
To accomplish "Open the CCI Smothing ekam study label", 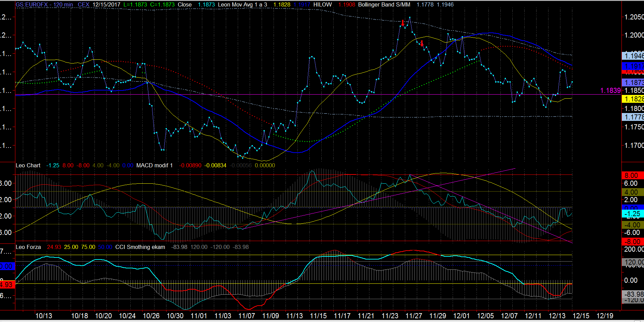I will (x=140, y=247).
